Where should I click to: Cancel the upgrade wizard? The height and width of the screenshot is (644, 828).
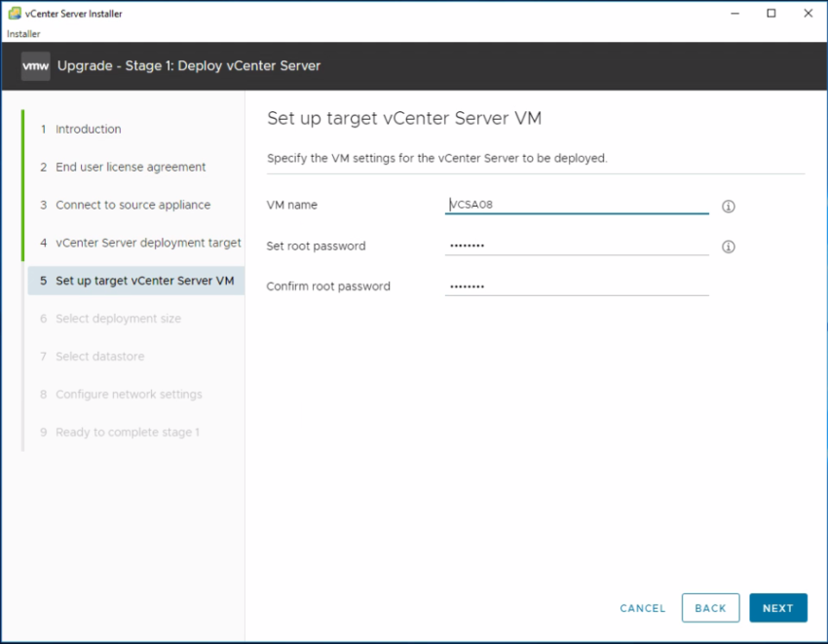[x=643, y=608]
